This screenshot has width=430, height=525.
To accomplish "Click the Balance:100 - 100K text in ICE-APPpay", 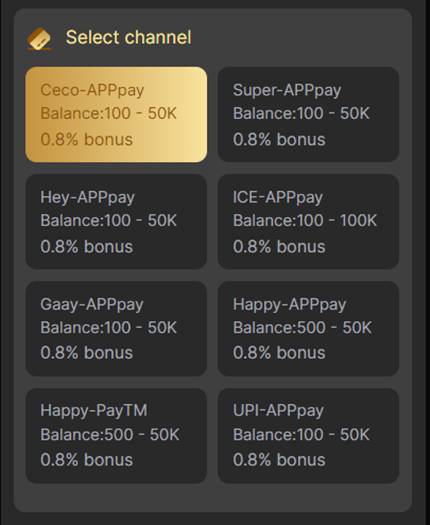I will tap(305, 221).
